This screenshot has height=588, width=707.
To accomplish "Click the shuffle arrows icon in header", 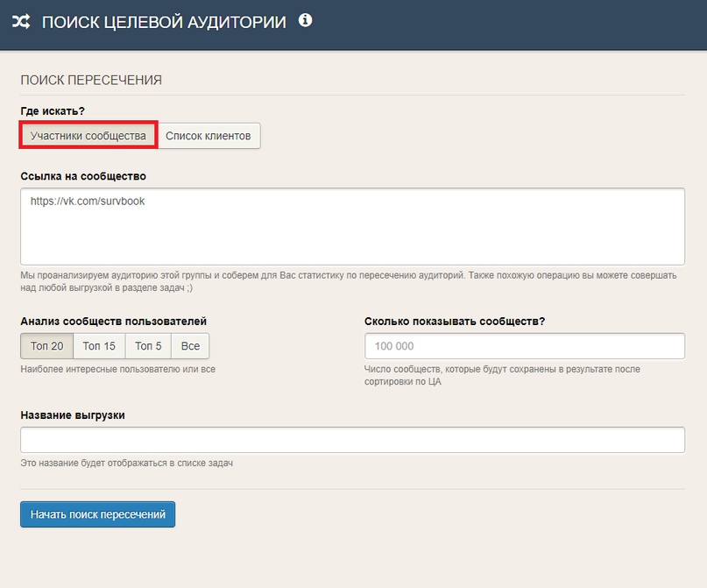I will tap(21, 22).
